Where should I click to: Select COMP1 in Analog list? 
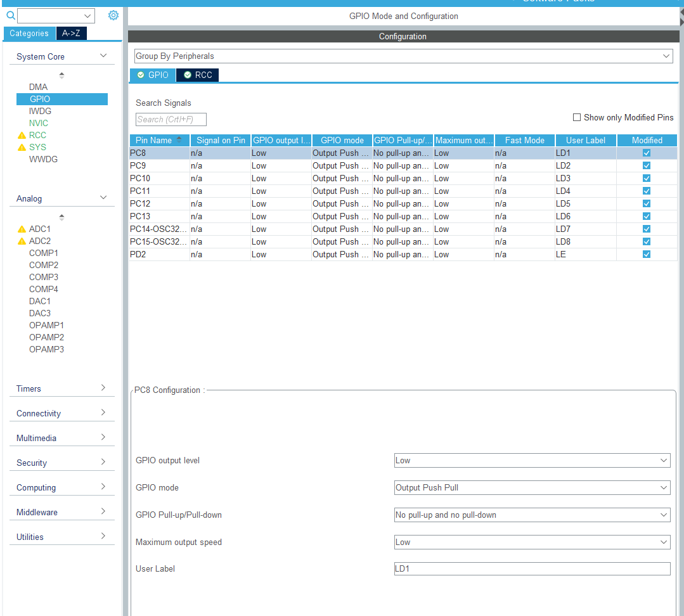[44, 253]
